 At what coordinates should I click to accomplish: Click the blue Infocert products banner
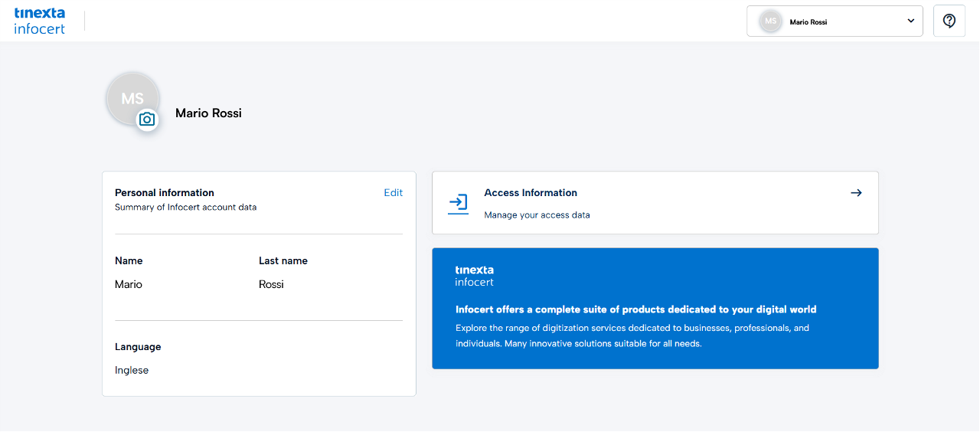[655, 309]
